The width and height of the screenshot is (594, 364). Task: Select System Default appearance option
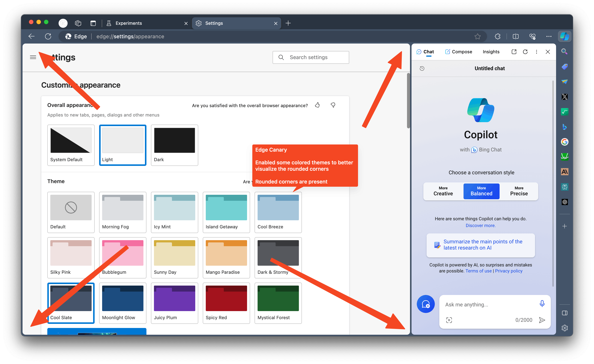tap(71, 145)
